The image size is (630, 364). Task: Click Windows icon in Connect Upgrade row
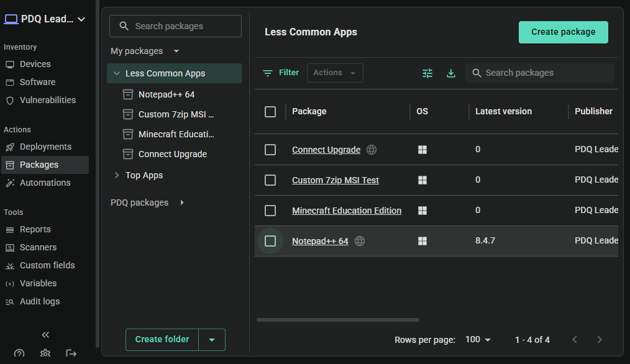[x=422, y=150]
